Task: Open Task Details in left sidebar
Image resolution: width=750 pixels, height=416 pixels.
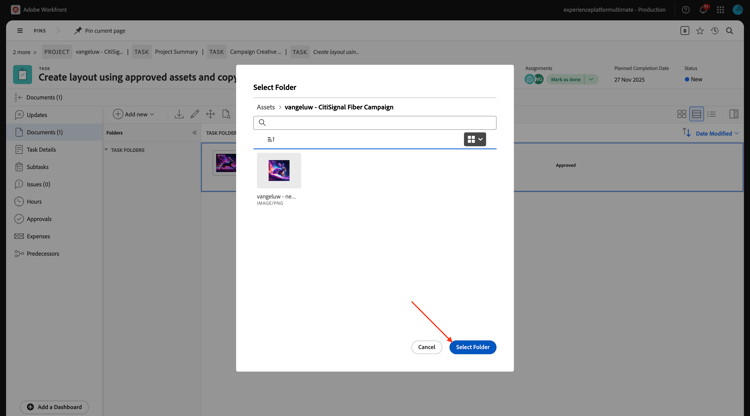Action: point(41,150)
